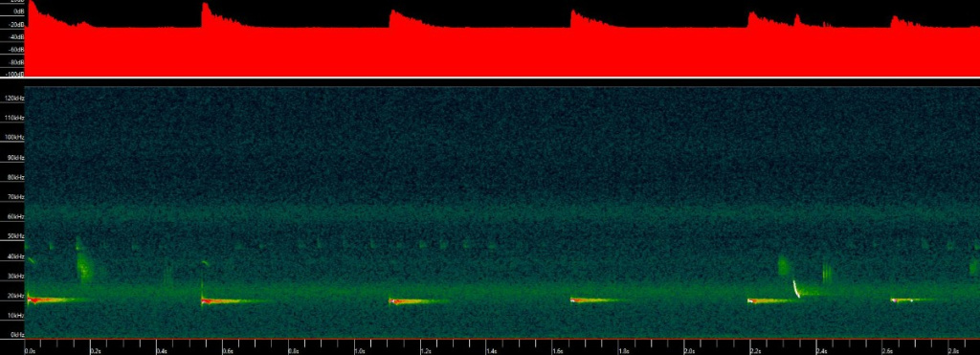The height and width of the screenshot is (355, 980).
Task: Click the 1.4s time axis label
Action: tap(491, 351)
